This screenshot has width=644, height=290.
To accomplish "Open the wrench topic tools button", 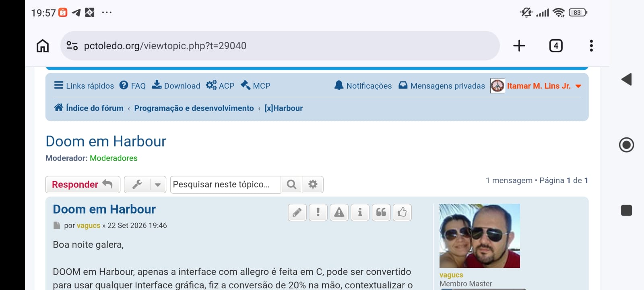I will pyautogui.click(x=137, y=184).
